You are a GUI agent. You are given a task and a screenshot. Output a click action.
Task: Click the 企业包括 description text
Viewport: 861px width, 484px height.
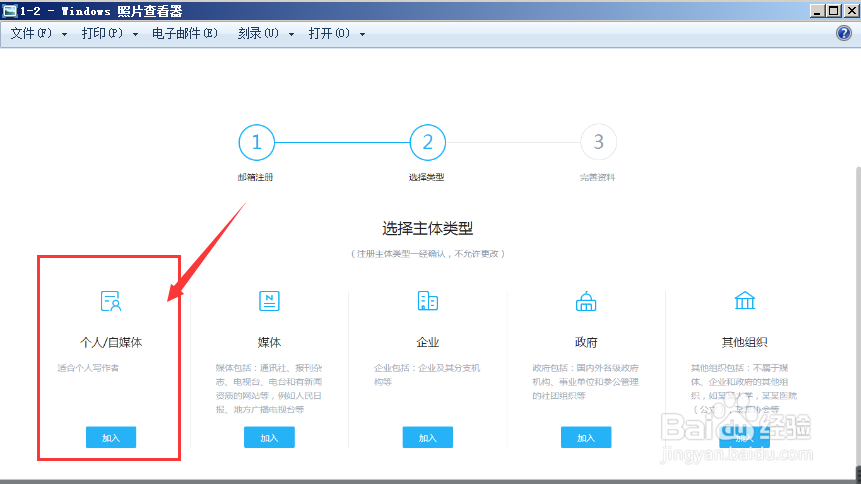click(x=427, y=375)
